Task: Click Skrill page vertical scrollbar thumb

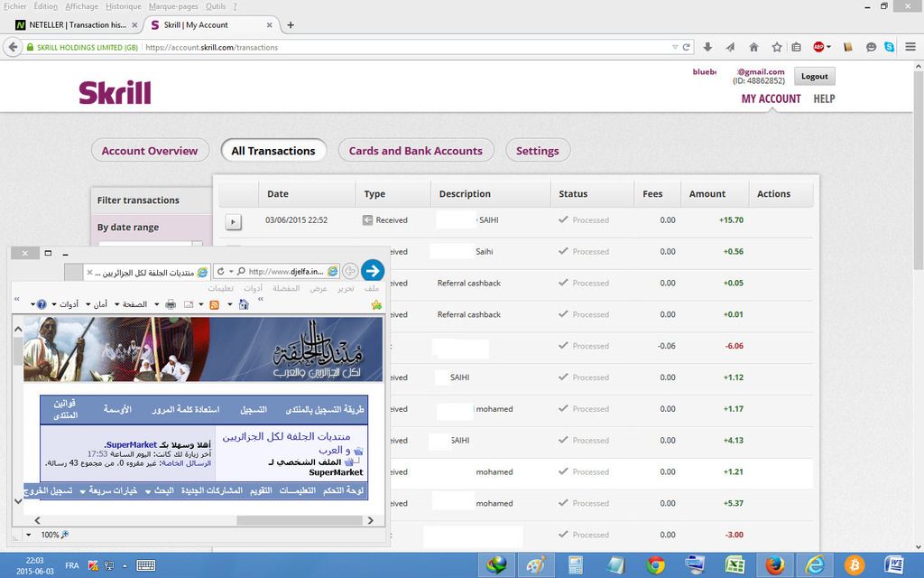Action: (x=918, y=171)
